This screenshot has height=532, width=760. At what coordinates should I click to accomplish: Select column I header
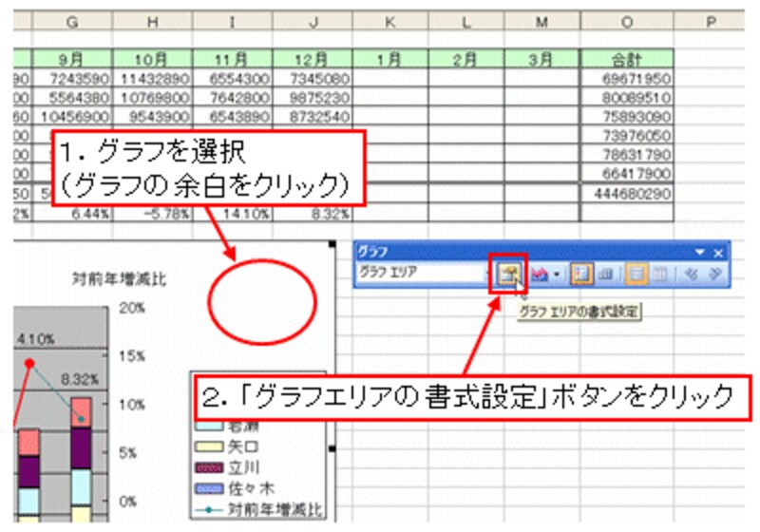click(x=233, y=22)
